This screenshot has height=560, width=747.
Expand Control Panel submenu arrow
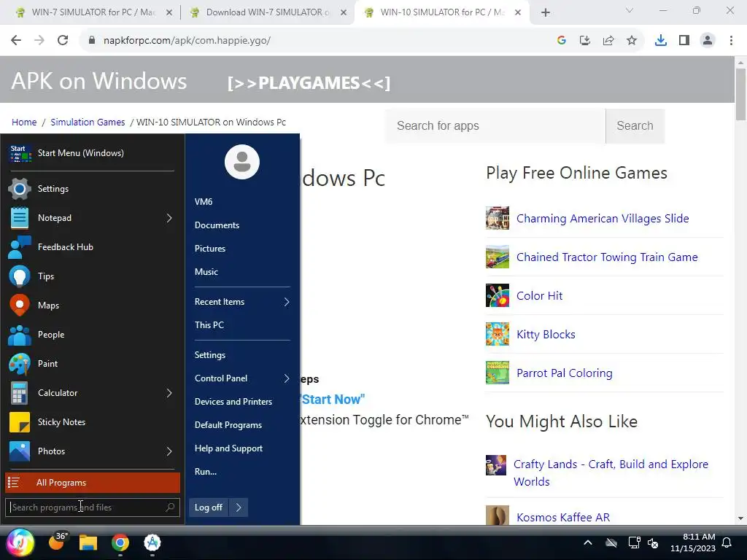click(x=287, y=378)
